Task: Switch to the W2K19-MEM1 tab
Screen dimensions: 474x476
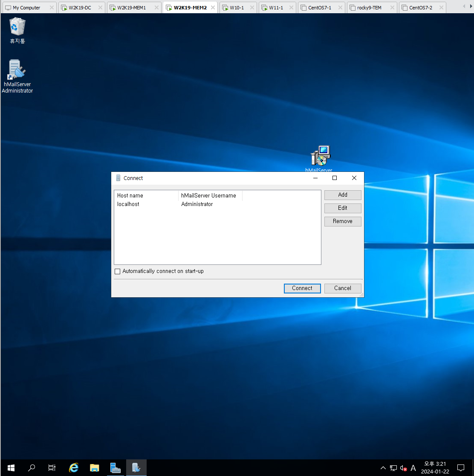Action: [131, 8]
